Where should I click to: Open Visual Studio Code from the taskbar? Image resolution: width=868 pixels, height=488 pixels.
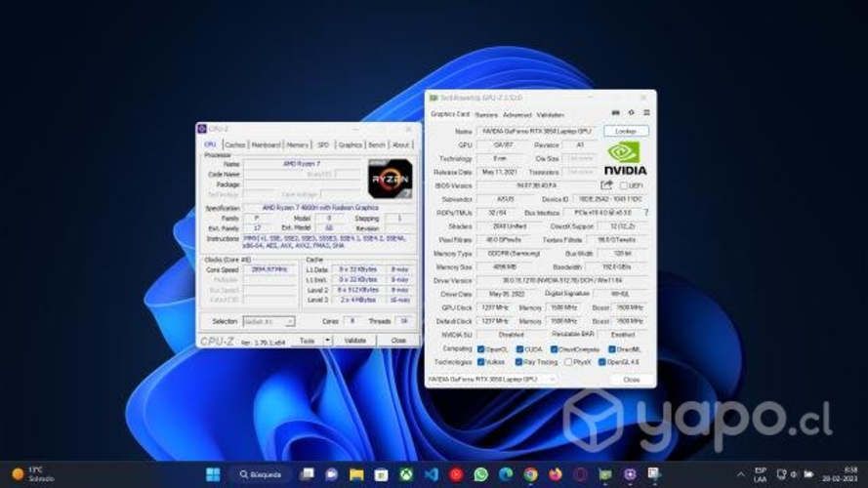click(432, 474)
